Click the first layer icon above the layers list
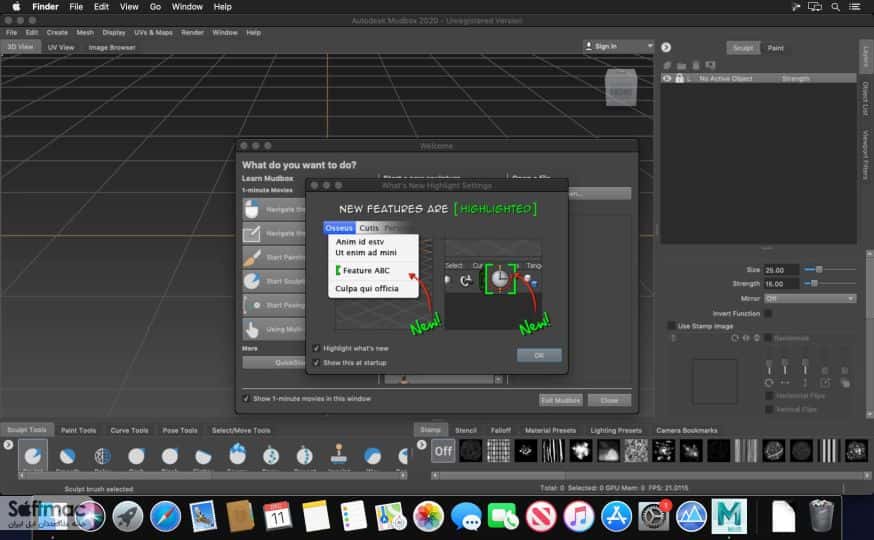 click(667, 65)
